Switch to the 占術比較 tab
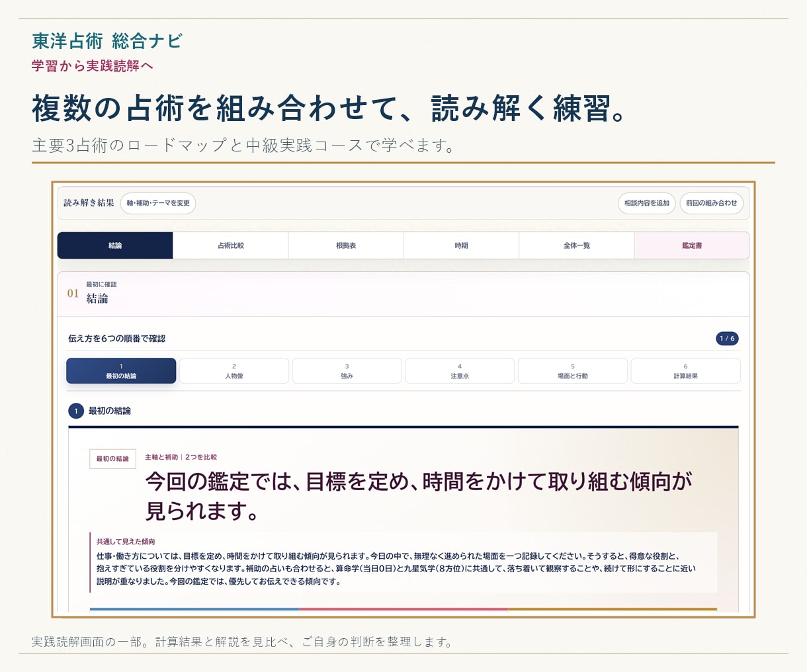The image size is (807, 672). tap(230, 245)
